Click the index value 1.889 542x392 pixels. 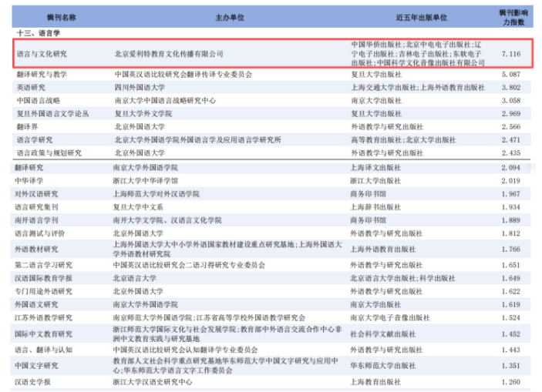[x=510, y=220]
